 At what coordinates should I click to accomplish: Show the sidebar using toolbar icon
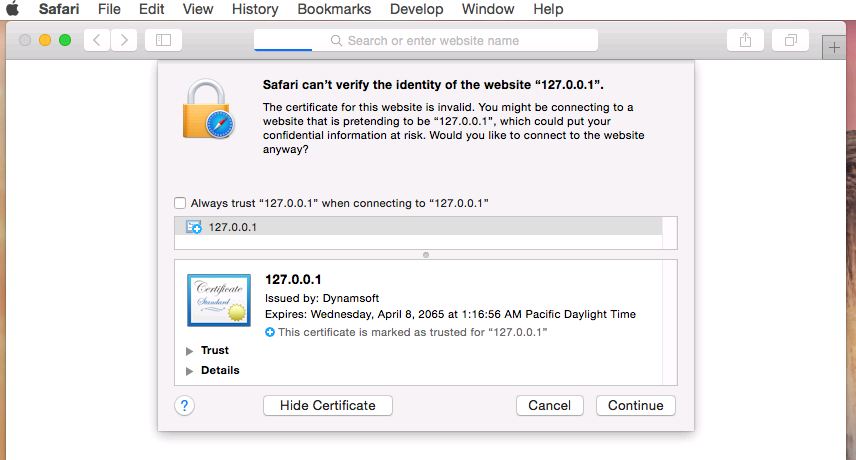coord(163,40)
